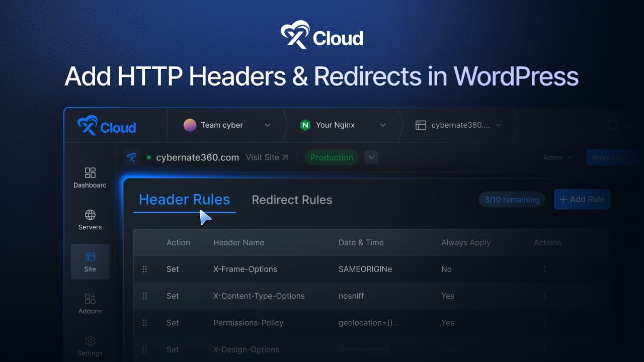The image size is (644, 362).
Task: Open actions menu for X-Content-Type-Options row
Action: click(x=545, y=296)
